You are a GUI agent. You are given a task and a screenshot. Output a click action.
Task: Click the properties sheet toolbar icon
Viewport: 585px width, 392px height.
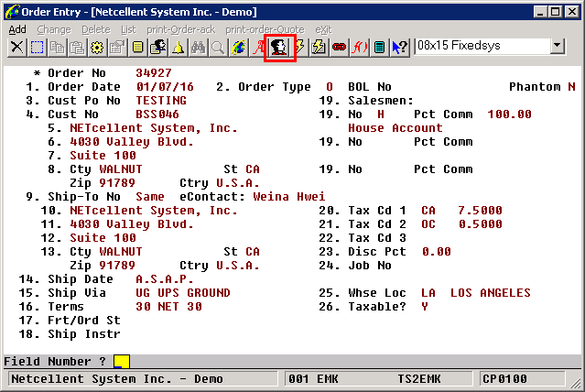click(117, 48)
